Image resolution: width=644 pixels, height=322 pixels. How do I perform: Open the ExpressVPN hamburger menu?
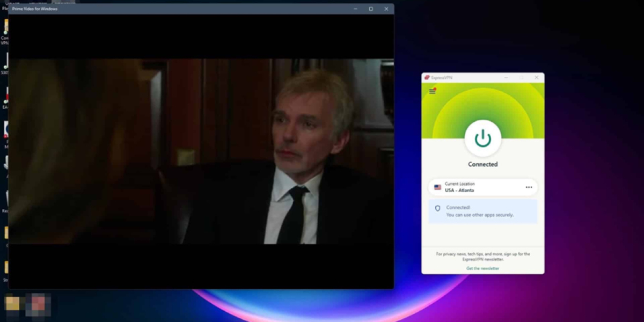[x=432, y=91]
